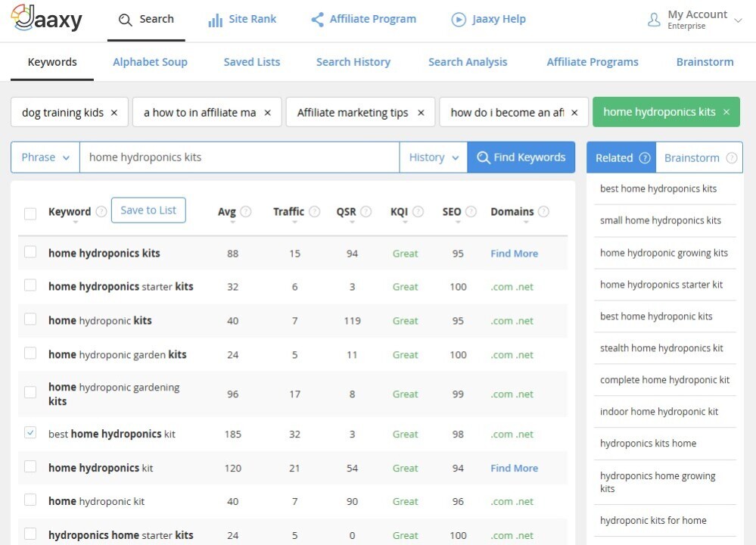Click the sort arrow under Keyword column
Screen dimensions: 756x545
tap(75, 223)
